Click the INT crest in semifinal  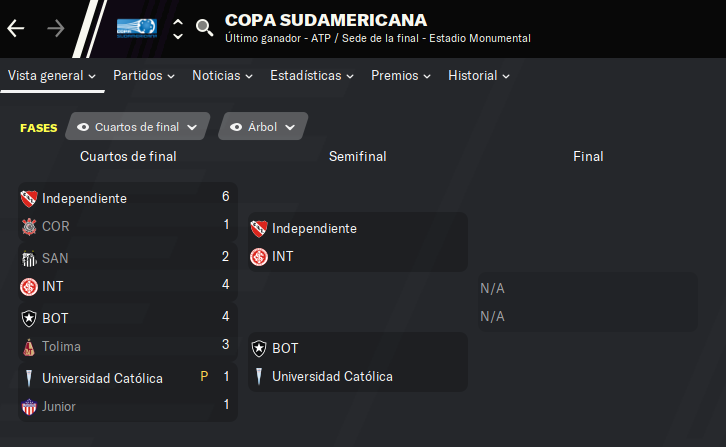pyautogui.click(x=259, y=257)
